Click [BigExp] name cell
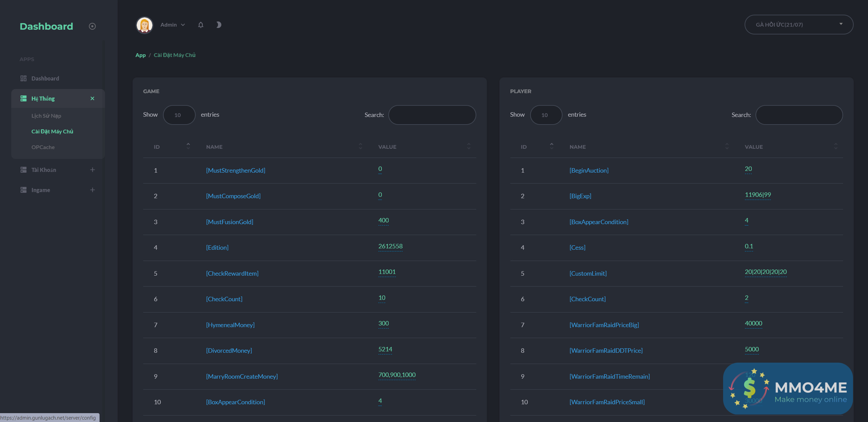Viewport: 868px width, 422px height. 580,196
